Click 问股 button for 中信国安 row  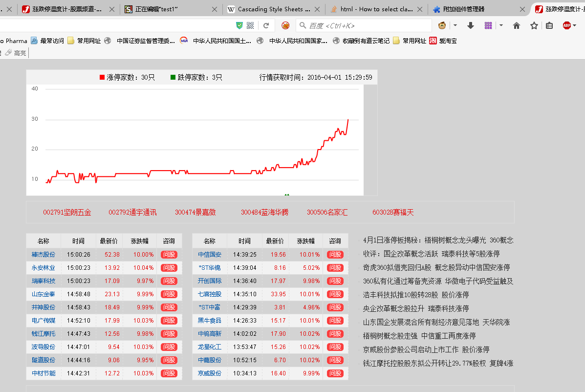pyautogui.click(x=335, y=254)
